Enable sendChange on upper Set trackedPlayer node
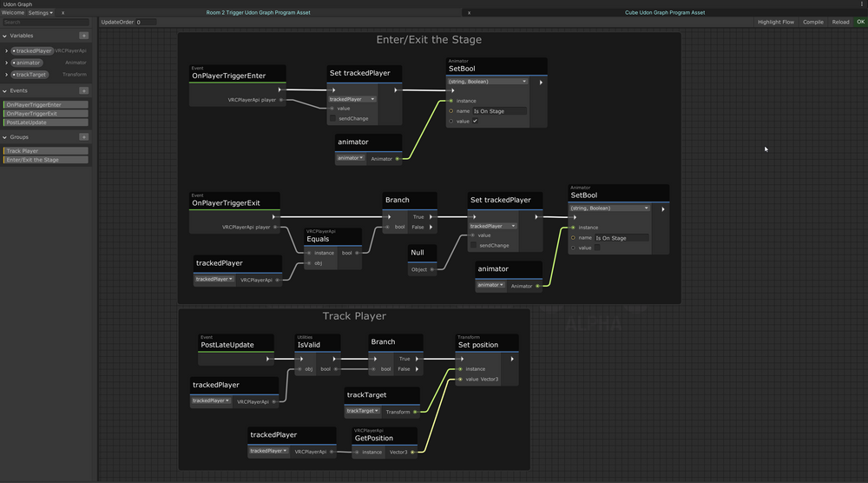Viewport: 868px width, 483px height. [332, 119]
